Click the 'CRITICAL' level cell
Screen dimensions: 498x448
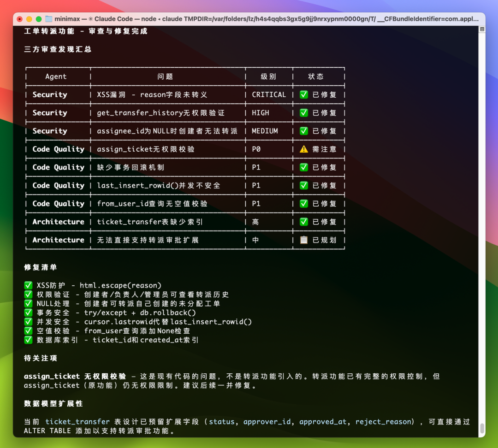click(269, 94)
